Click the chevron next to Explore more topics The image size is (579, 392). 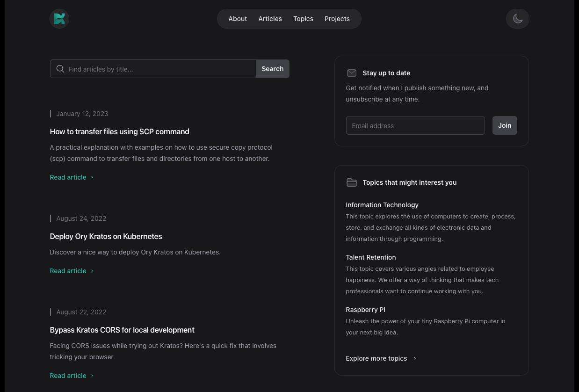(415, 358)
